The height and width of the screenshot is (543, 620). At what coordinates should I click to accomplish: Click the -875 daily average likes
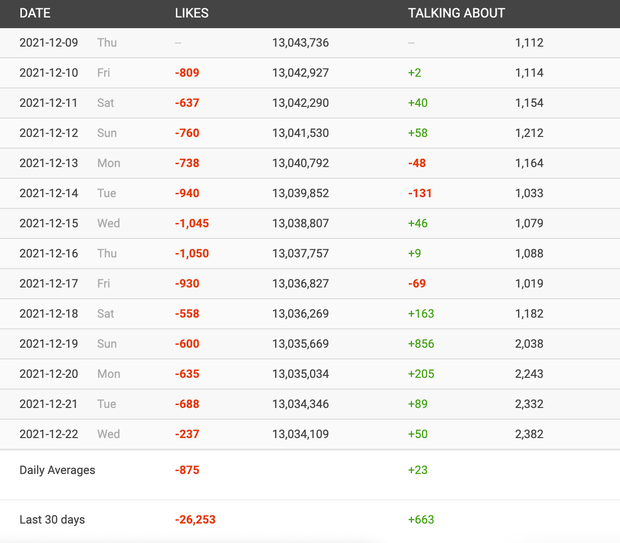[187, 469]
